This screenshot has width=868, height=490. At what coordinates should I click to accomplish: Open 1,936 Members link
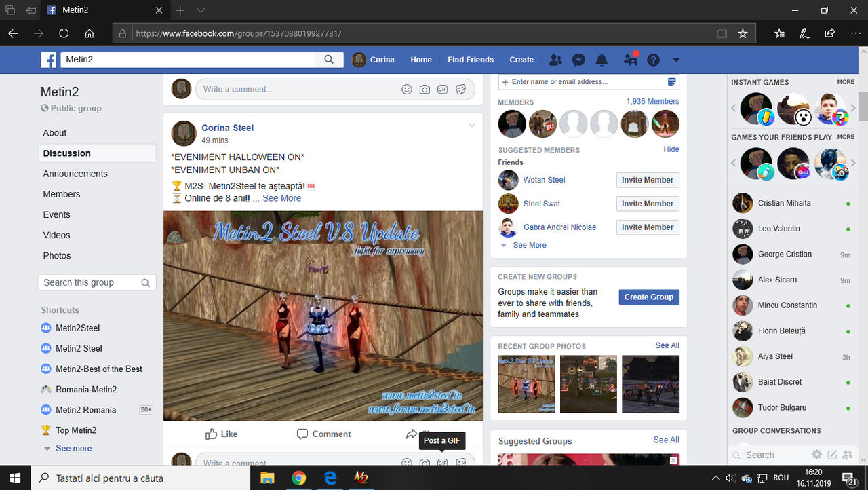[x=652, y=101]
